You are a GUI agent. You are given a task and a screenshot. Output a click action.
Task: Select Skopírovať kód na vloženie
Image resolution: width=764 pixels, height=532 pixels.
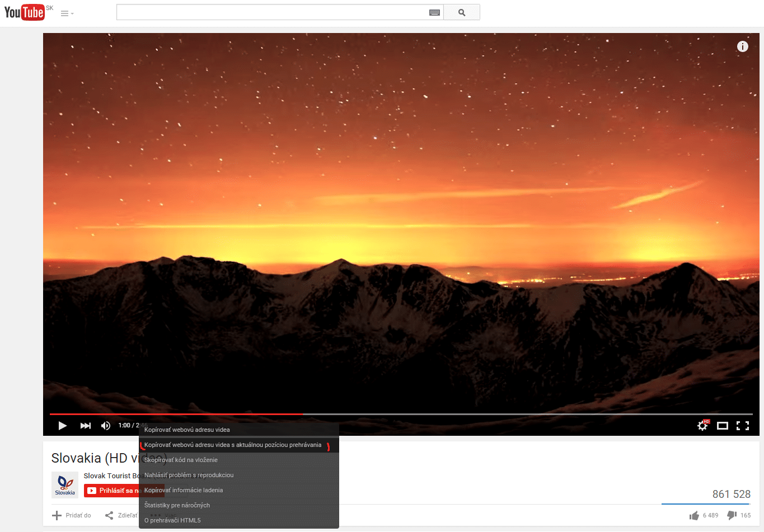[x=239, y=460]
